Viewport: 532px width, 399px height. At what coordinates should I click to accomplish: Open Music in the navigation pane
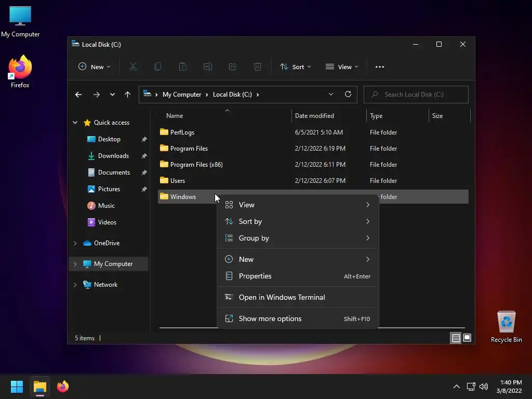106,206
